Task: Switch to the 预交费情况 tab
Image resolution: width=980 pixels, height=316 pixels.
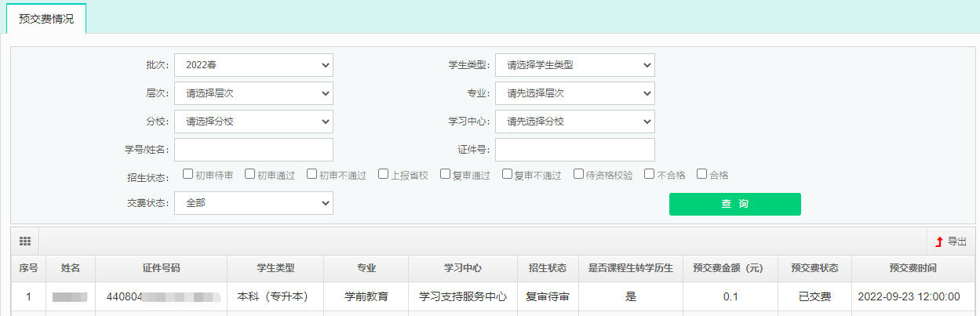Action: click(x=46, y=18)
